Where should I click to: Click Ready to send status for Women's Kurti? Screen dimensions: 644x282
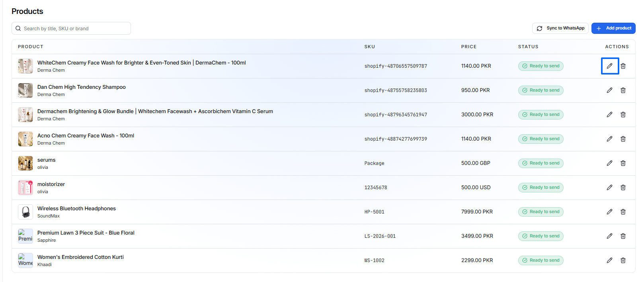click(541, 260)
